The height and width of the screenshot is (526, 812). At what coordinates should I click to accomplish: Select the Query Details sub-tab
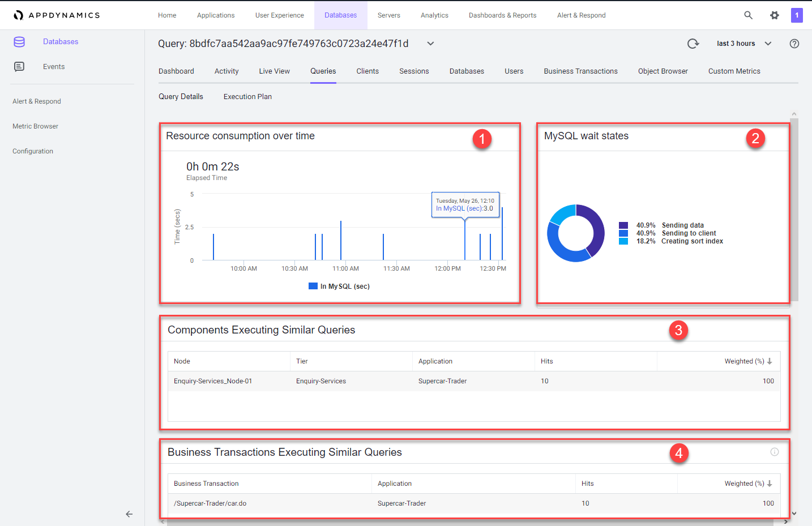click(x=181, y=97)
